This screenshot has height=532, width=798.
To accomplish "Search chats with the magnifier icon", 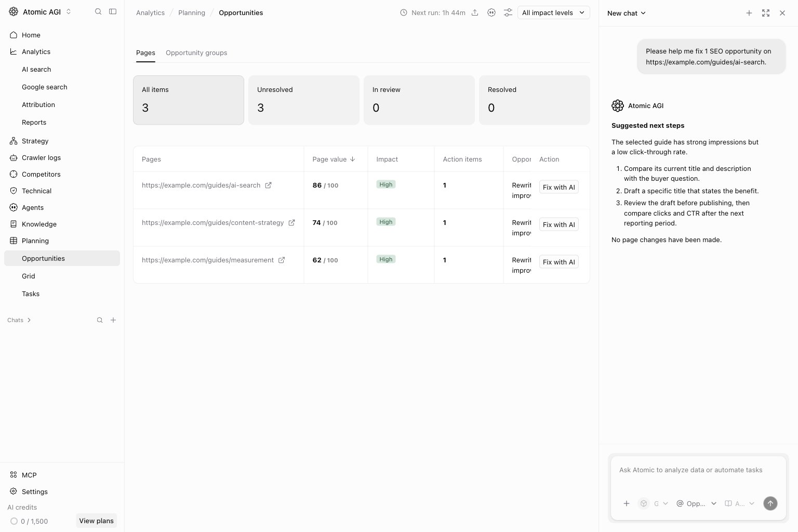I will [x=100, y=320].
